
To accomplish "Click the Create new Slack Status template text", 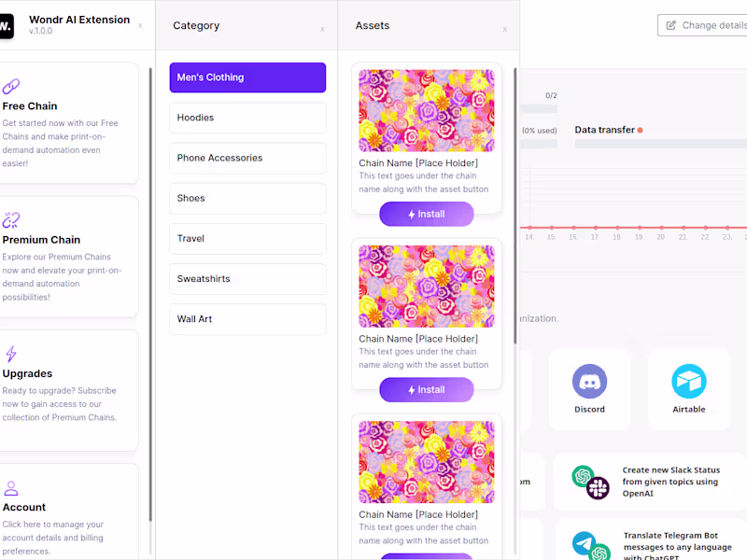I will (670, 482).
